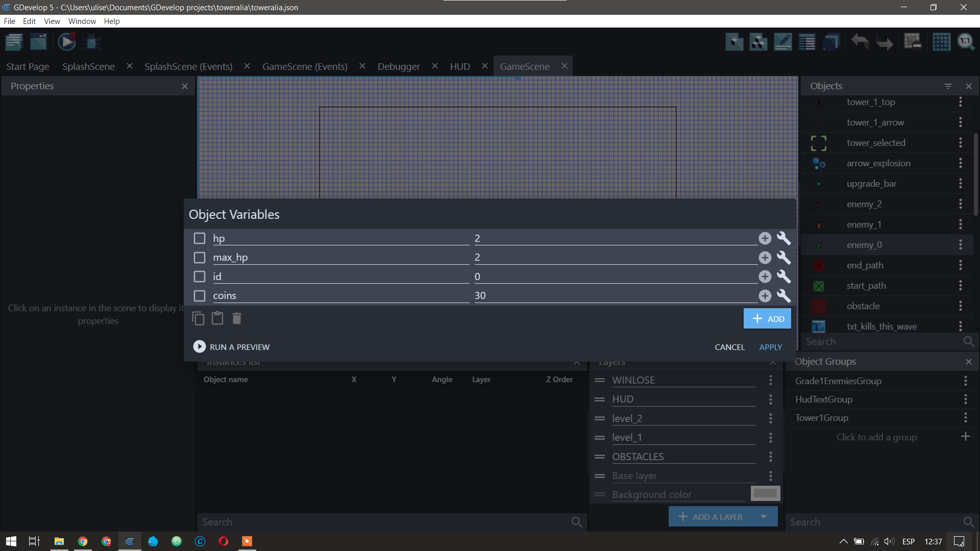Screen dimensions: 980x551
Task: Click CANCEL in Object Variables dialog
Action: (730, 347)
